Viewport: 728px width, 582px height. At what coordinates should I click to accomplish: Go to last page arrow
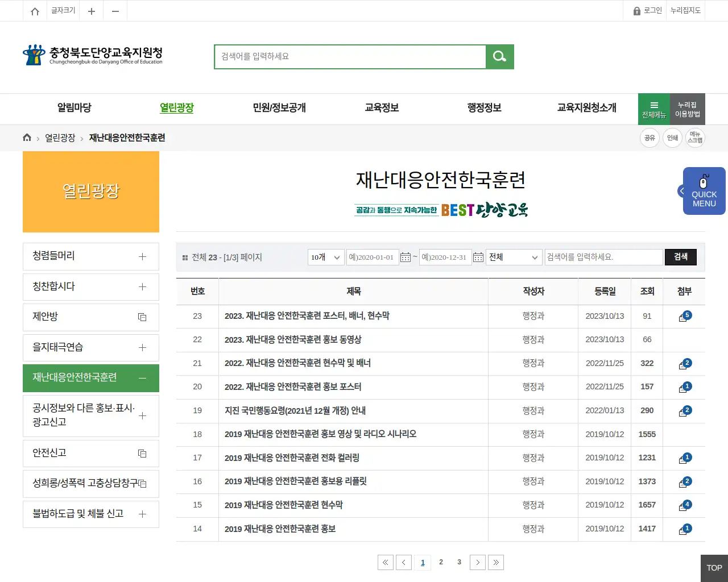point(496,562)
